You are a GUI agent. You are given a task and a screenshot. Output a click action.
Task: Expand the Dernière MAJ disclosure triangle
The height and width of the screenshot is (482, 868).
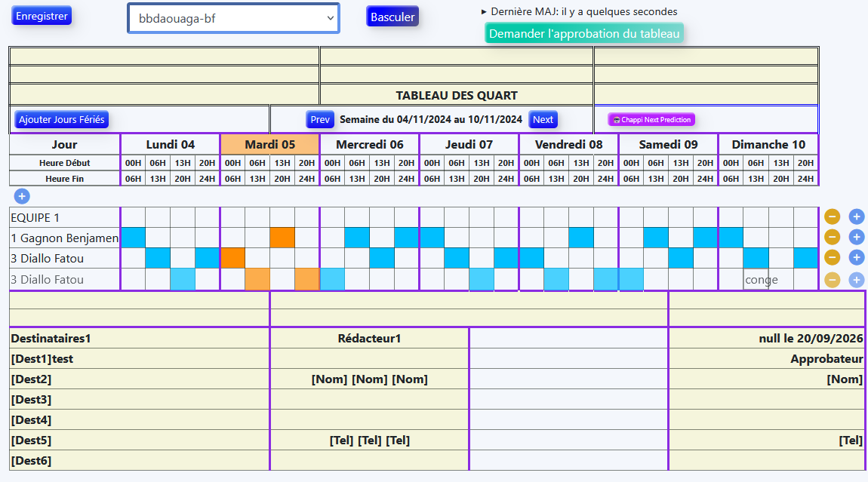pos(484,11)
